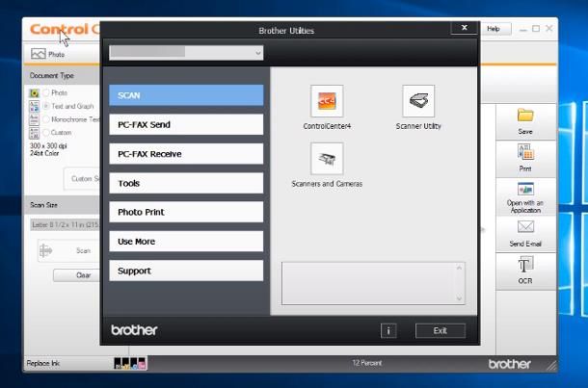The height and width of the screenshot is (388, 588).
Task: Launch the ControlCenter4 icon
Action: (x=327, y=101)
